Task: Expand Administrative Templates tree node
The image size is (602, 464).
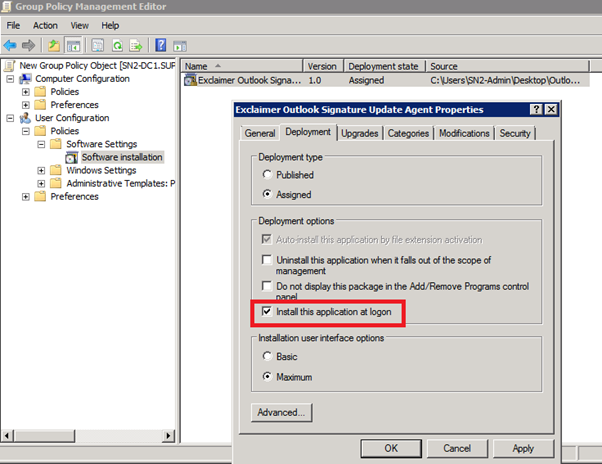Action: click(41, 183)
